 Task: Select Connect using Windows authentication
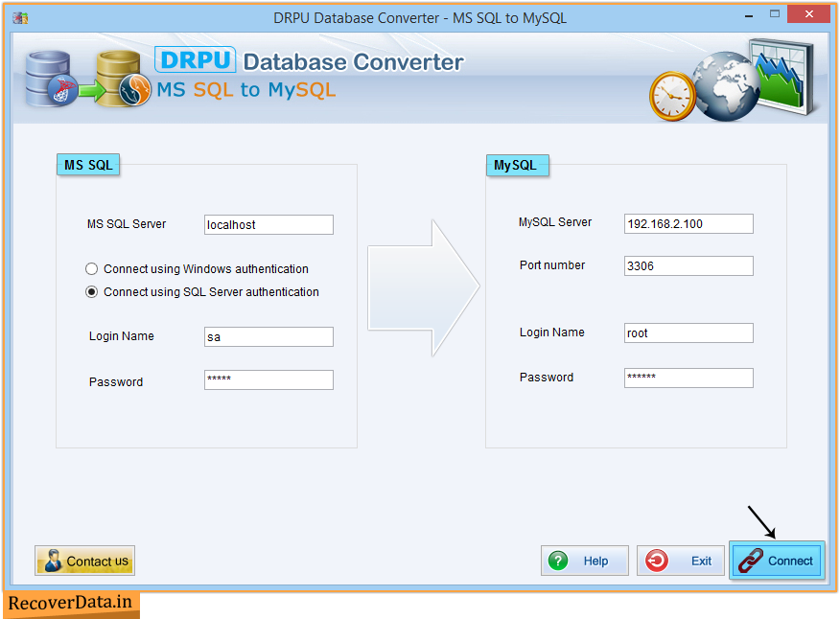coord(198,269)
